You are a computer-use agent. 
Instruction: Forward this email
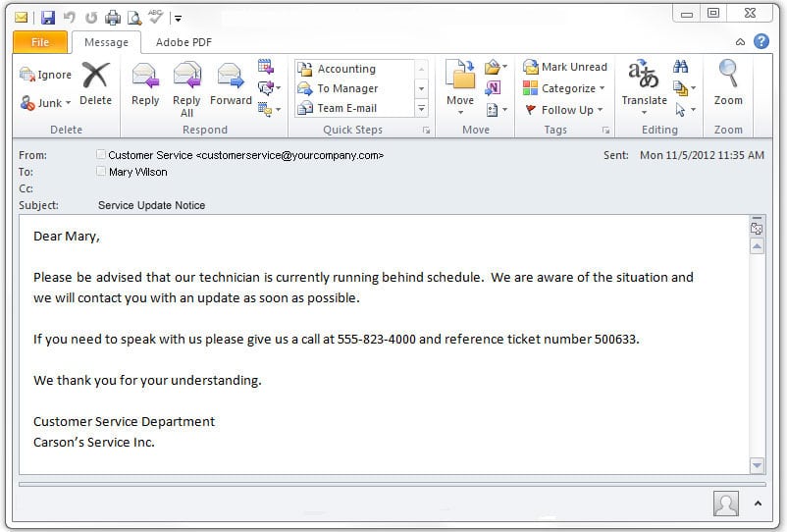click(x=231, y=83)
